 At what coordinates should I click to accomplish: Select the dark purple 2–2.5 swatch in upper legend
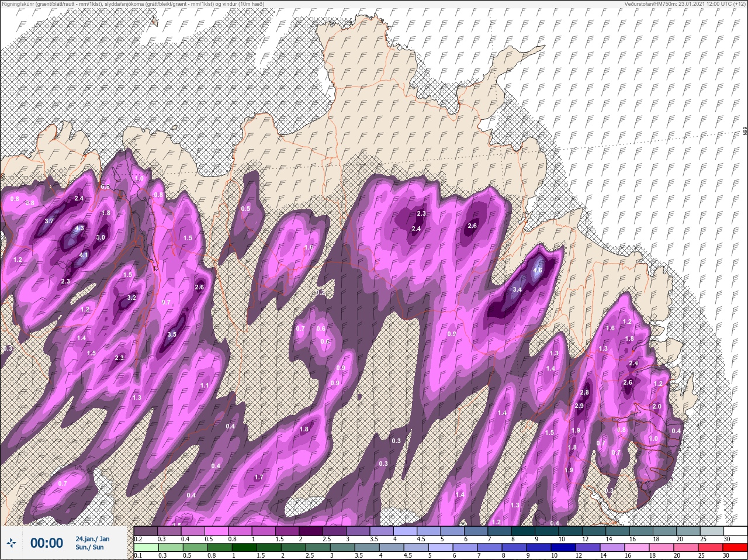tap(311, 531)
